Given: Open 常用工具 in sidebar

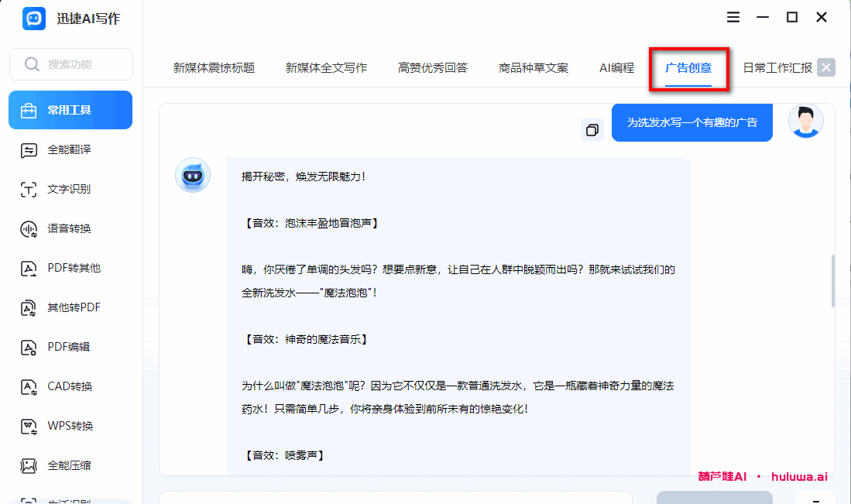Looking at the screenshot, I should (70, 110).
